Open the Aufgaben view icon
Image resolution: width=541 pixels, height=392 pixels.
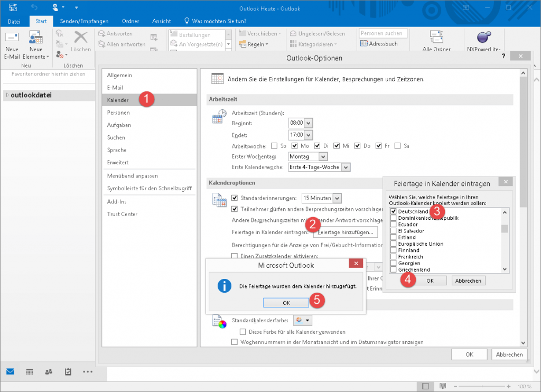click(x=68, y=371)
